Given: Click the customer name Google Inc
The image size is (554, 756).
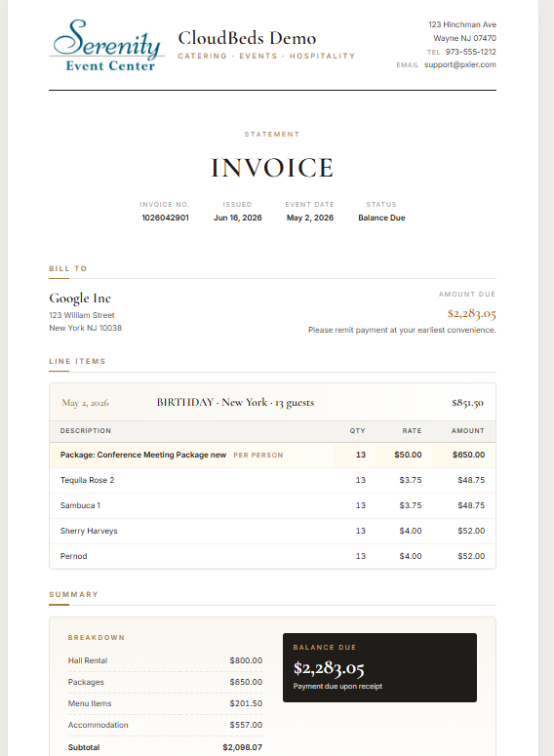Looking at the screenshot, I should click(x=80, y=298).
